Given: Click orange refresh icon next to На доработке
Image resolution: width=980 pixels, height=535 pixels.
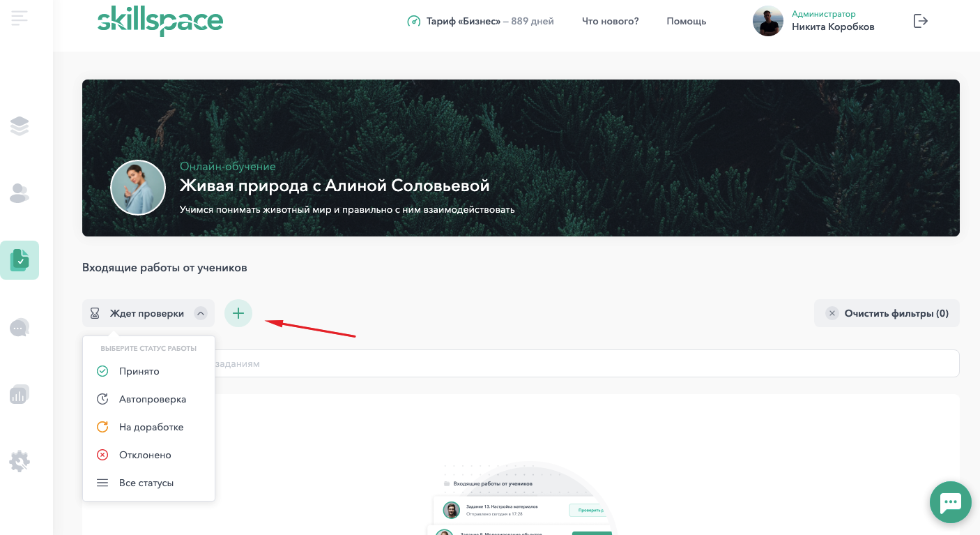Looking at the screenshot, I should click(x=102, y=427).
